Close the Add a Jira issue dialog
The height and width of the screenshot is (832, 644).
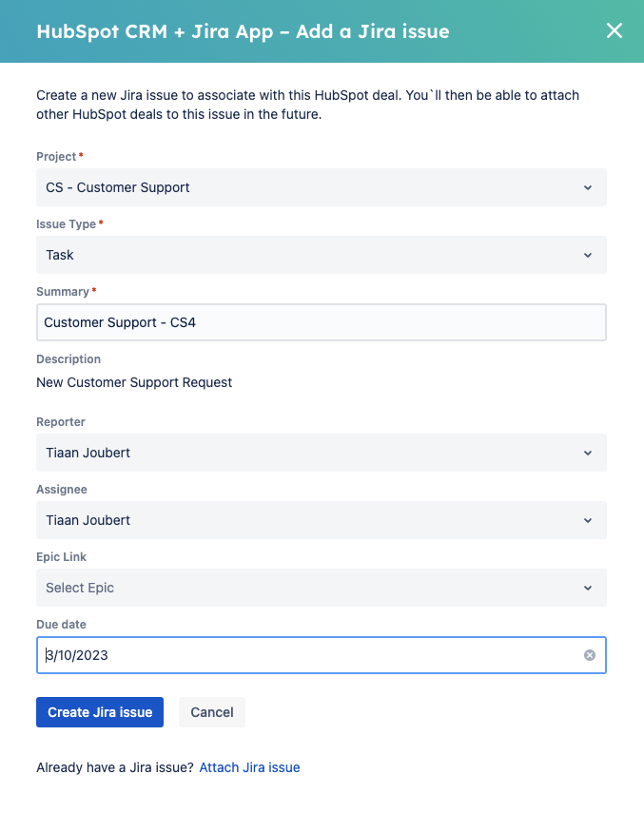click(615, 30)
